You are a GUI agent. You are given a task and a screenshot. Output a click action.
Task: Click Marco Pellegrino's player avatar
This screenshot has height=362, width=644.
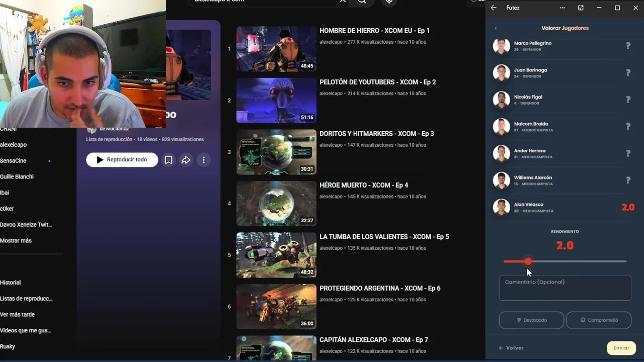501,46
